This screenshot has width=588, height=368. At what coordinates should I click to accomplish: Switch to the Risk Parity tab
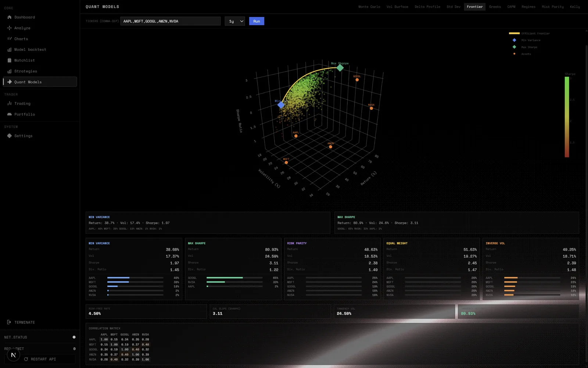coord(553,7)
